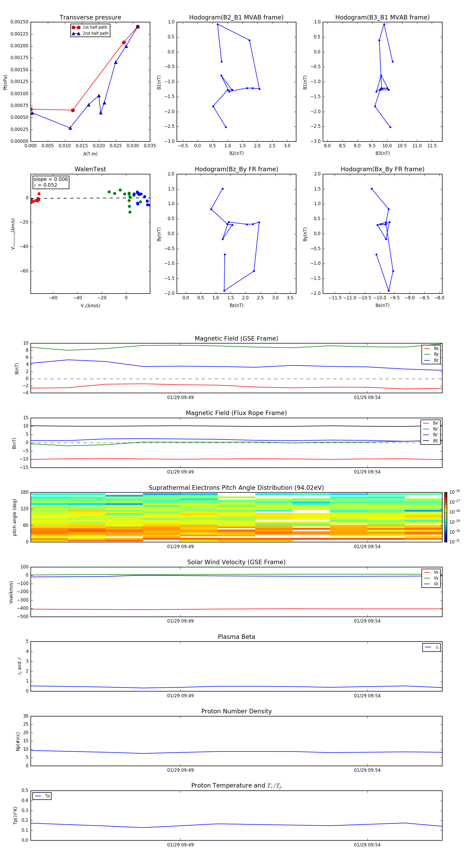
Task: Click the "Bx(nT)" x-axis label
Action: (x=382, y=305)
